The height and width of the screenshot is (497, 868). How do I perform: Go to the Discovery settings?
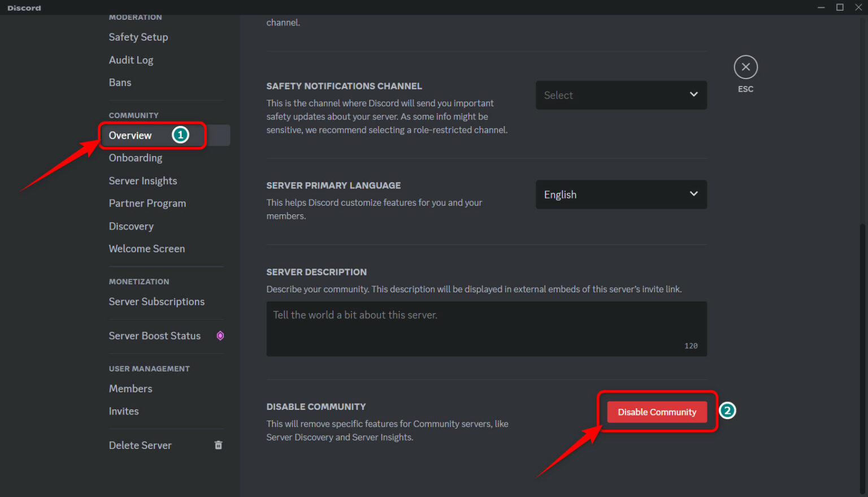(x=131, y=226)
